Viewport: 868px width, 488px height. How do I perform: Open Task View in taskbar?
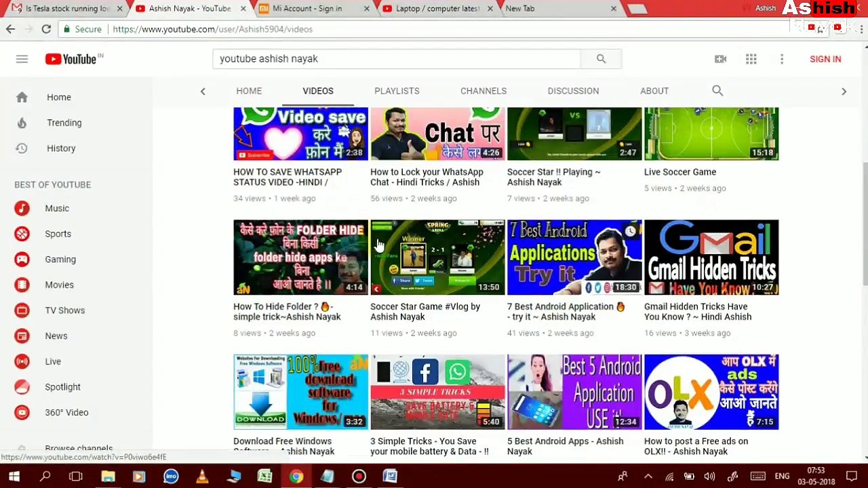pos(75,476)
